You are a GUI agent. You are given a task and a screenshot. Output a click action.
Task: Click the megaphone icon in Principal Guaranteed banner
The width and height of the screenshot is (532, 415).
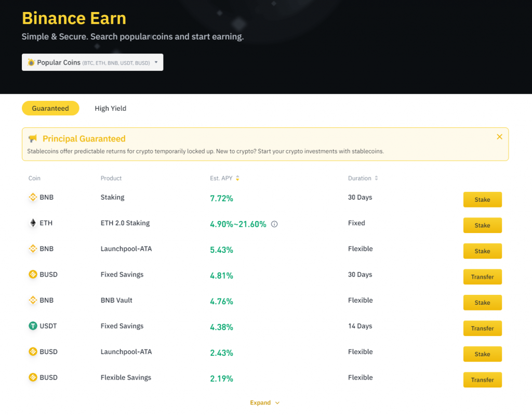[x=33, y=139]
